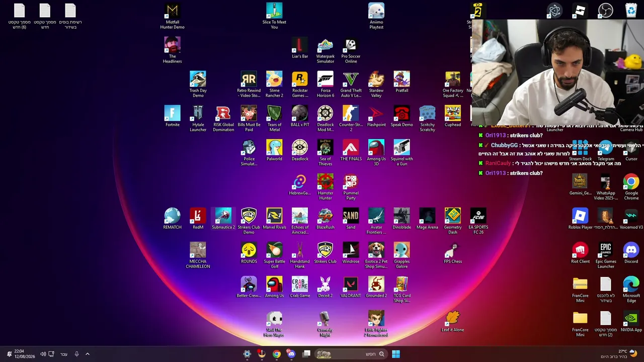Switch the keyboard input language indicator
This screenshot has height=362, width=644.
[64, 354]
